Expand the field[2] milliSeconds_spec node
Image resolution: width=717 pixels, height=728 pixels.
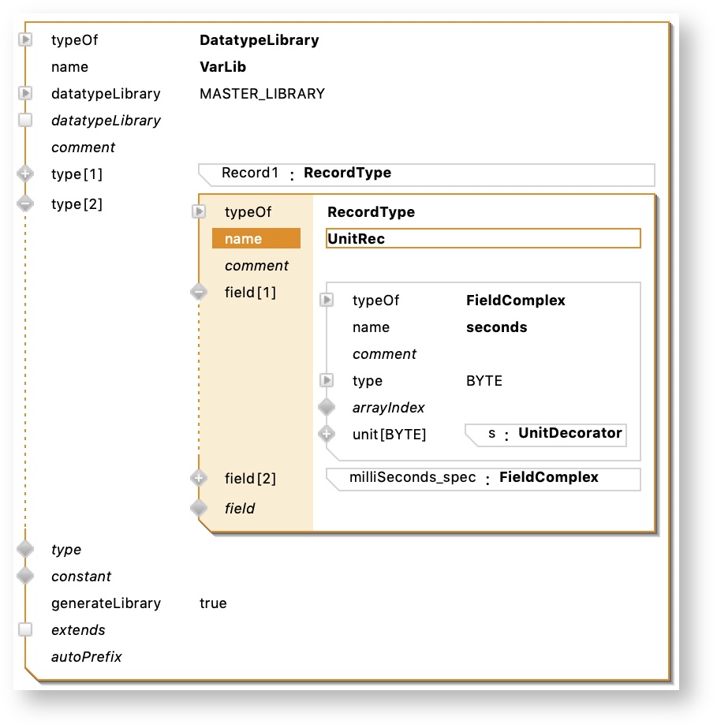pos(199,479)
